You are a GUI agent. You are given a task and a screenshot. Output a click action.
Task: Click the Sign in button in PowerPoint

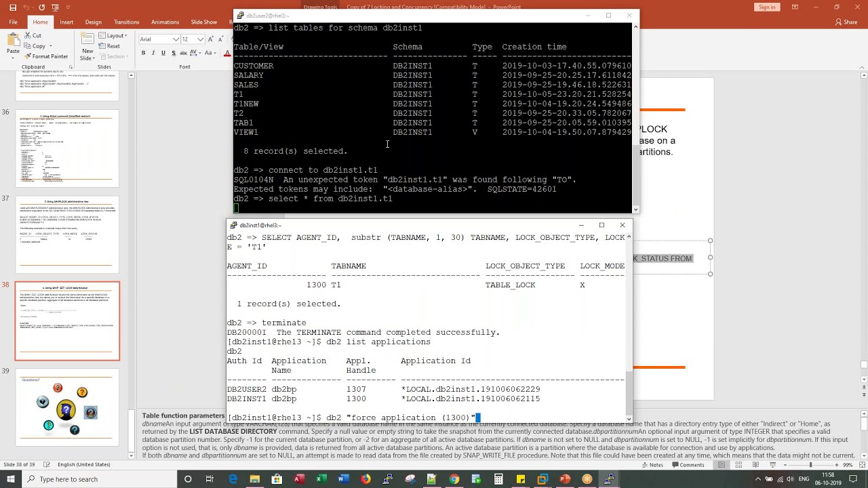tap(767, 7)
